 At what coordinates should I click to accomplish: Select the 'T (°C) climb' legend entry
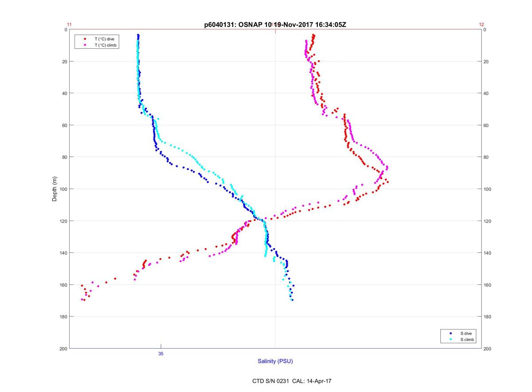click(x=97, y=45)
